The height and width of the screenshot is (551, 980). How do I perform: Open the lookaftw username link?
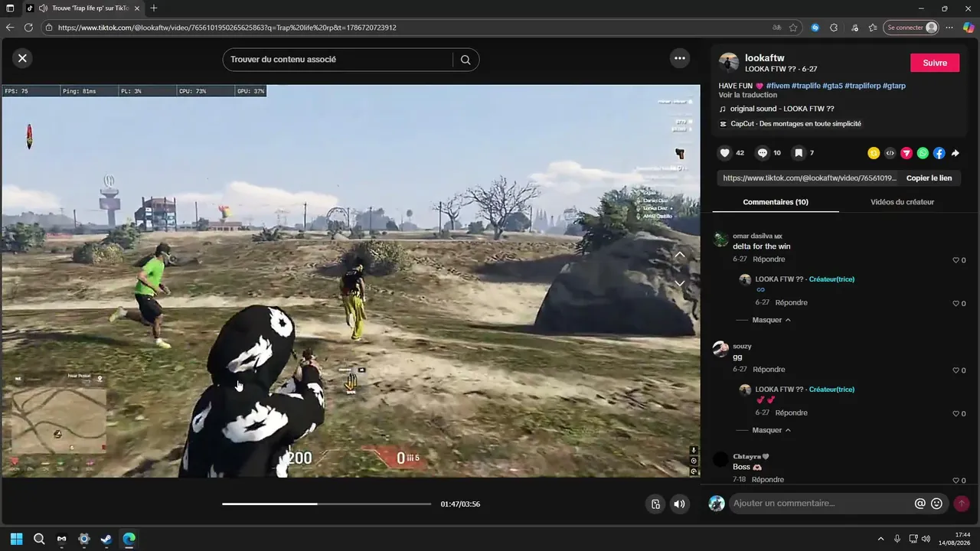tap(765, 58)
